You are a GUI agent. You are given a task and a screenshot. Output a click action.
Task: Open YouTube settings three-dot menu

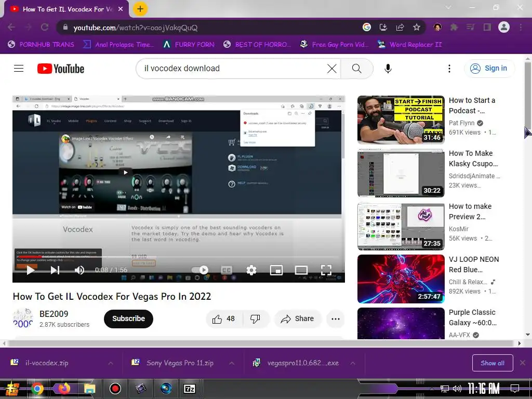point(449,69)
